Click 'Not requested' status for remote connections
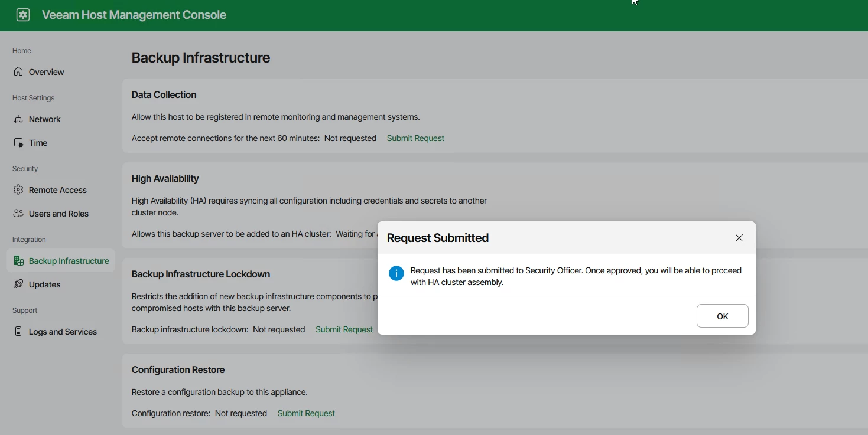The height and width of the screenshot is (435, 868). pyautogui.click(x=350, y=138)
